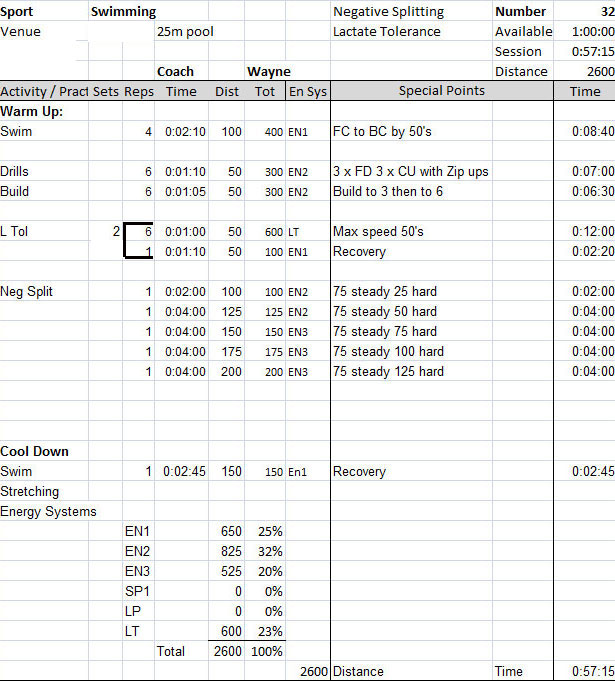
Task: Click the cool down time 0:02:45 in left Time column
Action: pyautogui.click(x=184, y=471)
